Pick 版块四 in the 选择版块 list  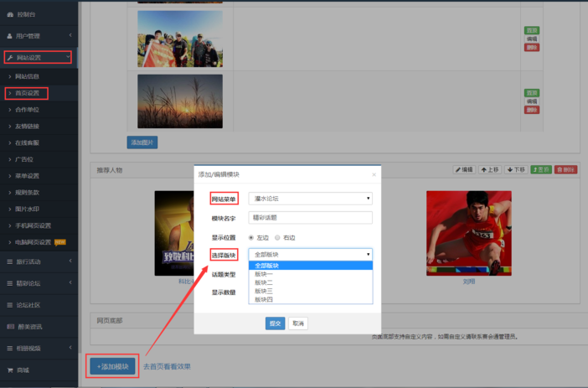tap(264, 299)
